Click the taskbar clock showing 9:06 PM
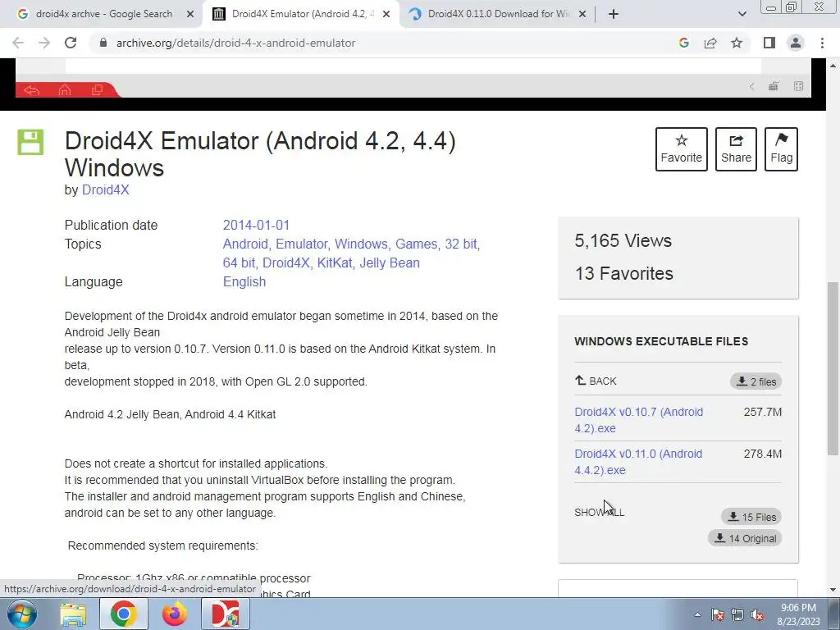The width and height of the screenshot is (840, 630). (798, 614)
